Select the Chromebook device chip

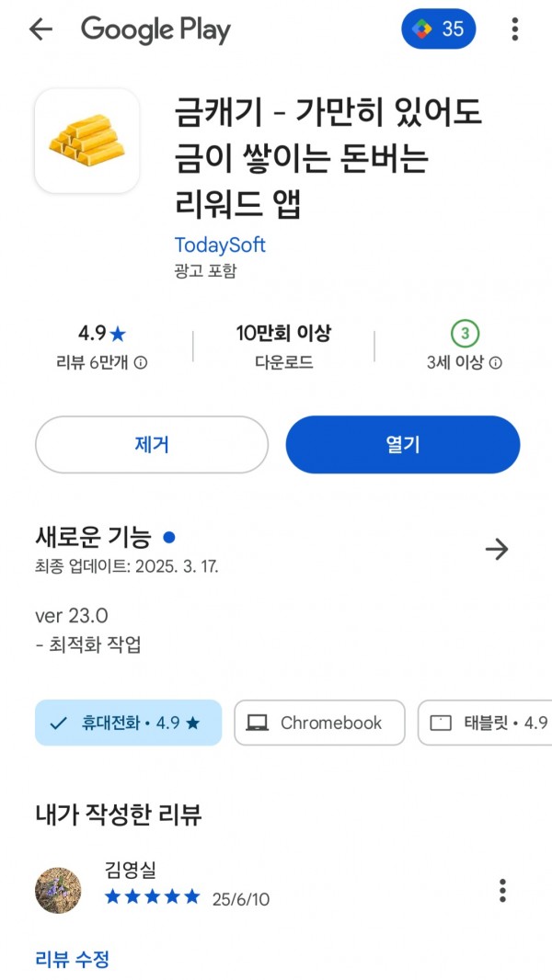pyautogui.click(x=319, y=724)
